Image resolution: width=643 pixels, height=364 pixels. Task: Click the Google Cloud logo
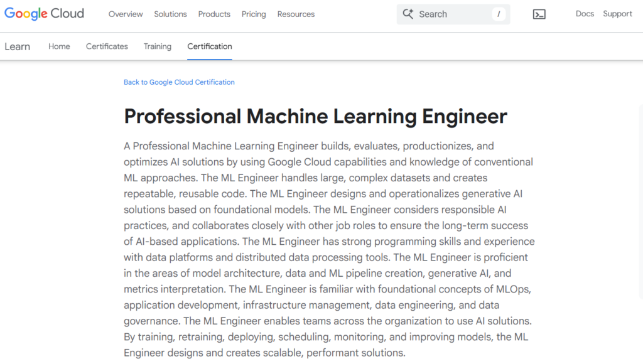(45, 14)
